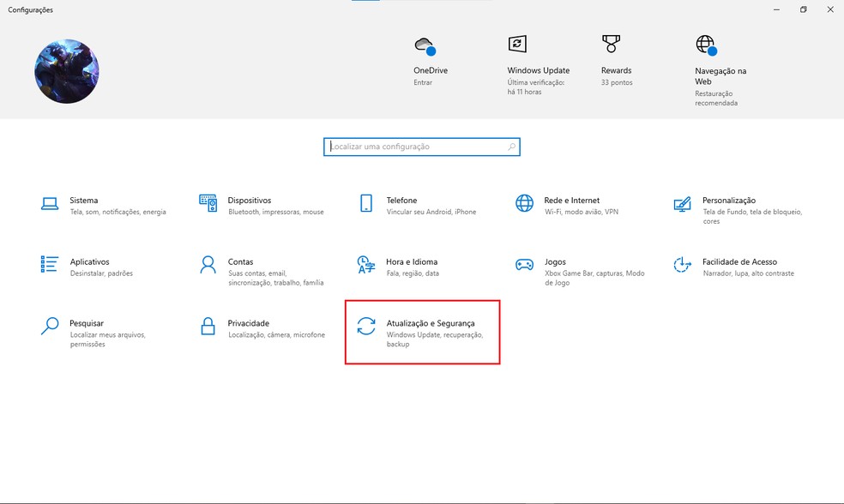This screenshot has width=844, height=504.
Task: Click the Wi-Fi, modo avião, VPN description
Action: point(582,212)
